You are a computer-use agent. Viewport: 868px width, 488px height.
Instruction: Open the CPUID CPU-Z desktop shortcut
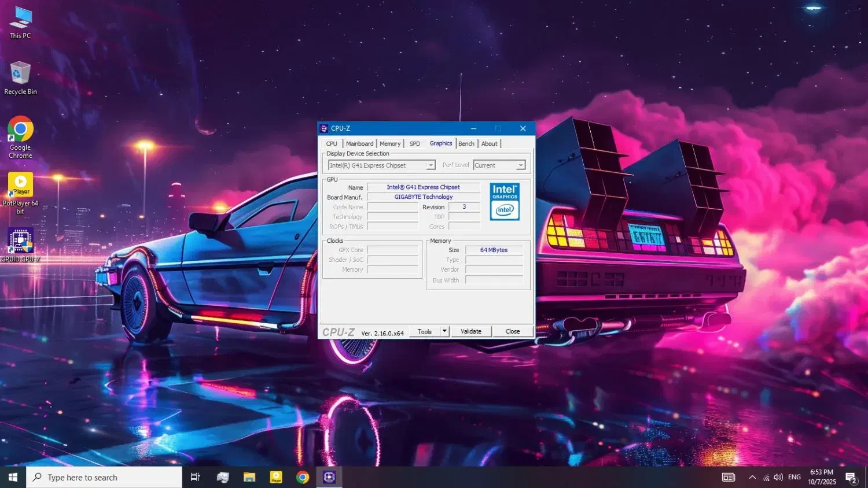[20, 243]
